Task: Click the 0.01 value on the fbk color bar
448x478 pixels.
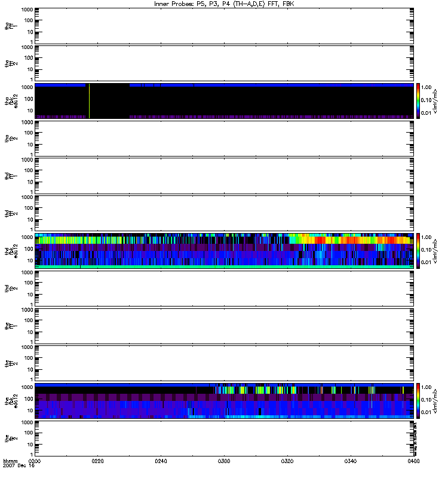Action: [x=426, y=412]
